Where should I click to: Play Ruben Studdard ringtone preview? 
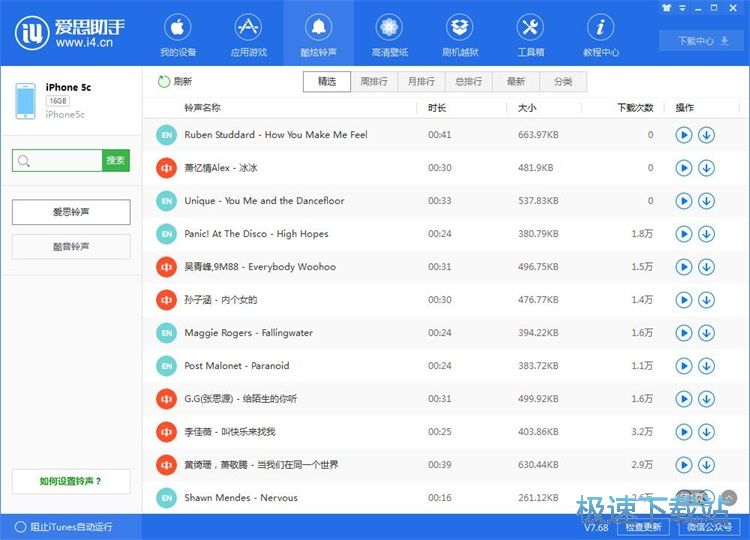click(x=684, y=135)
